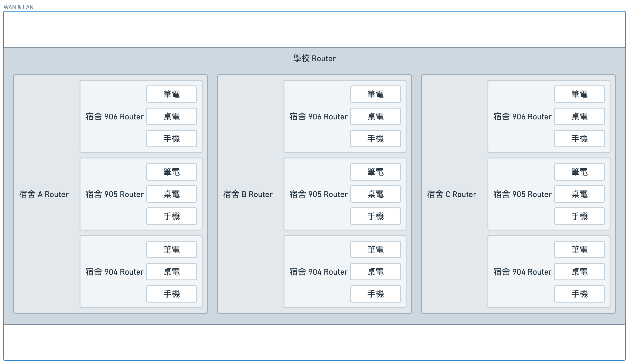Click 宿舍 905 Router label inside 宿舍 B
629x364 pixels.
[x=318, y=194]
